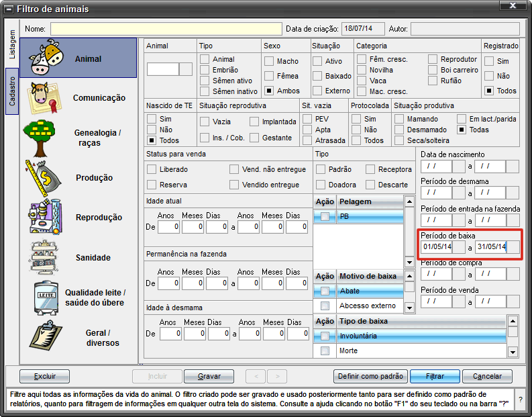Screen dimensions: 532x417
Task: Select the Abcesso externo row
Action: point(358,306)
